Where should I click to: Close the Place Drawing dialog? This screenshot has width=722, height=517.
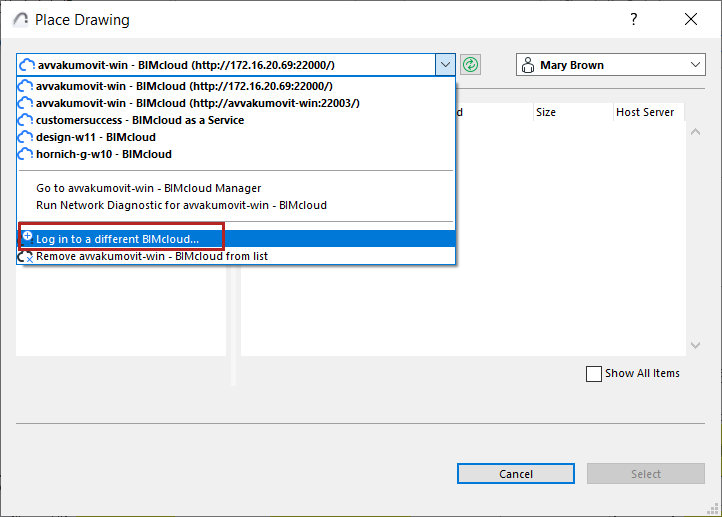(x=691, y=19)
